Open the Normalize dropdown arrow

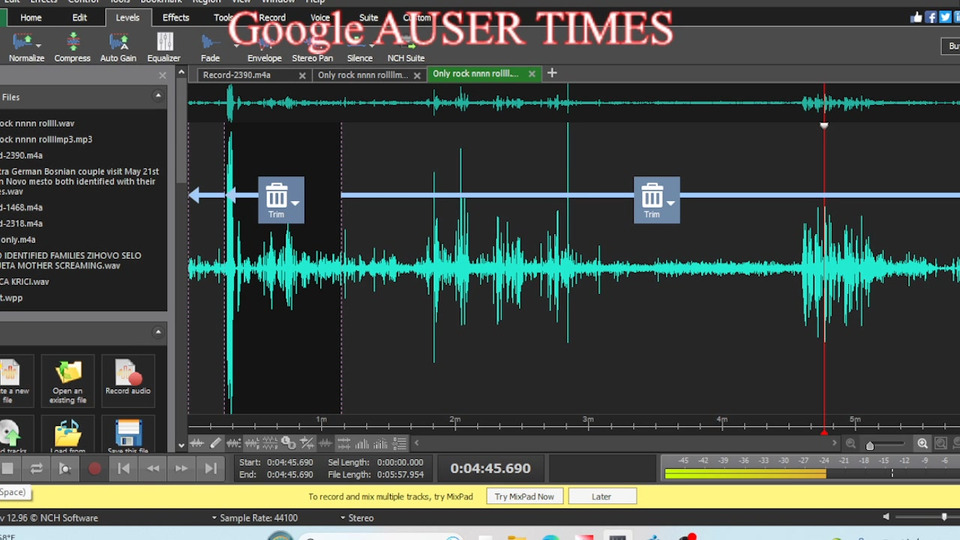[x=39, y=46]
